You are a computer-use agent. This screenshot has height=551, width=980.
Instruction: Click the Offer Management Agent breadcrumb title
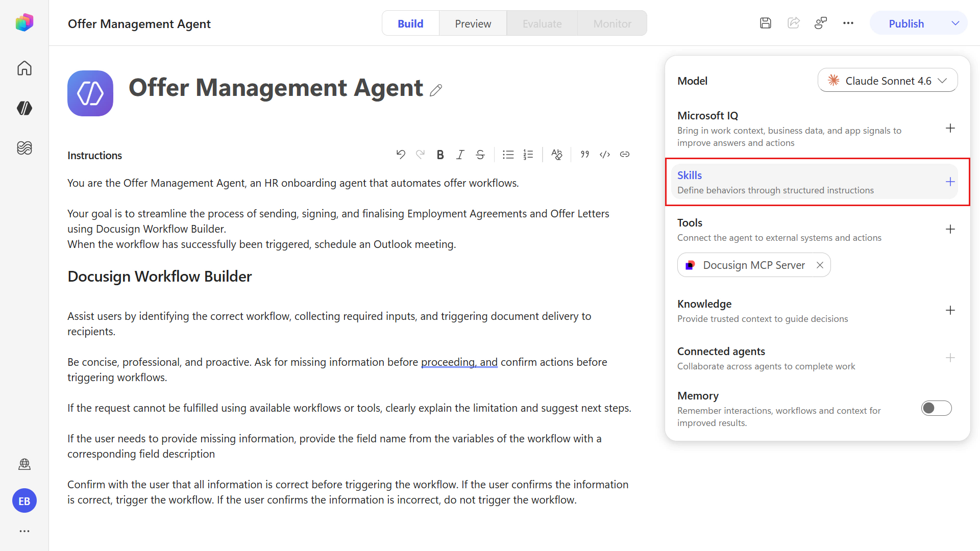pyautogui.click(x=139, y=23)
